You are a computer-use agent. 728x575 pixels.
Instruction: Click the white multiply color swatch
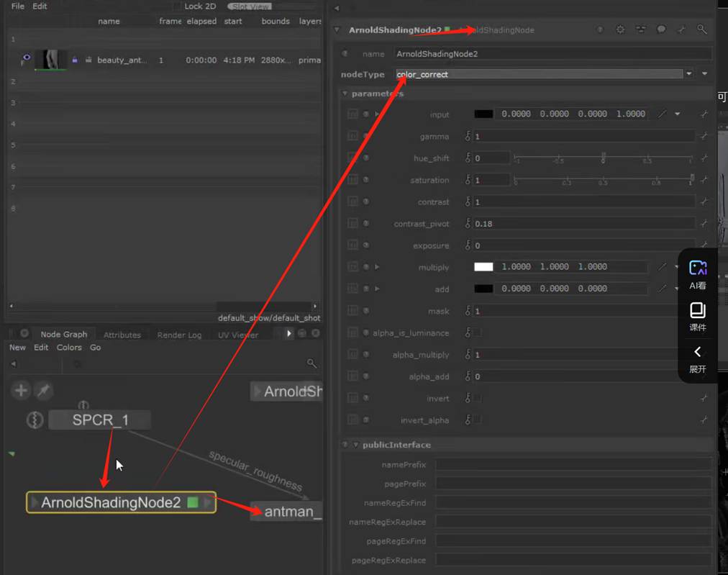483,267
